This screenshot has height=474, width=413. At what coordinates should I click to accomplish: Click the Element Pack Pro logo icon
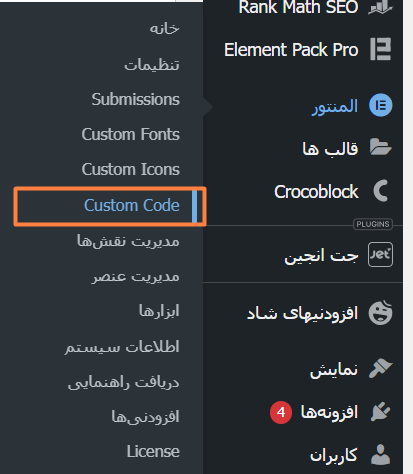380,49
